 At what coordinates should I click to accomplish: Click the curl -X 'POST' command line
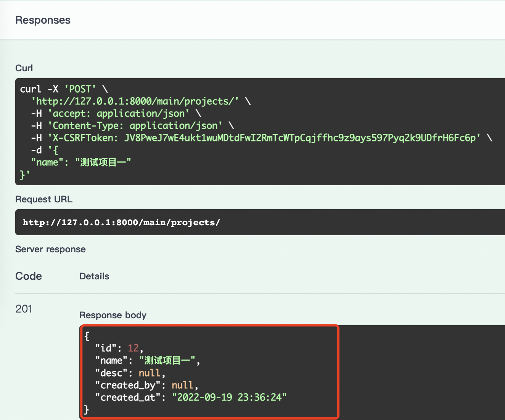pyautogui.click(x=64, y=89)
